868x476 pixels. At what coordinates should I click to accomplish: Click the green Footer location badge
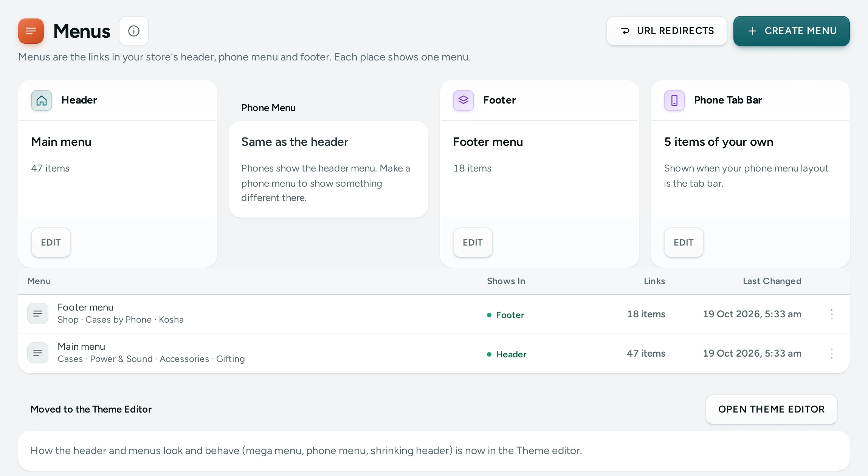coord(505,315)
